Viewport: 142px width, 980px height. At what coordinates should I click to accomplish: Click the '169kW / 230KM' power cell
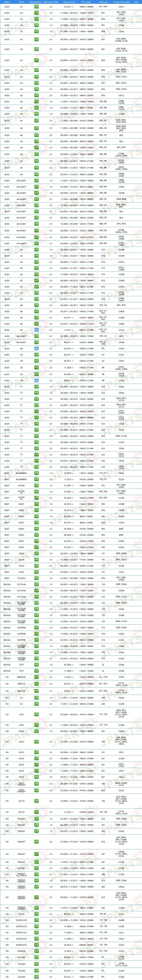86,752
